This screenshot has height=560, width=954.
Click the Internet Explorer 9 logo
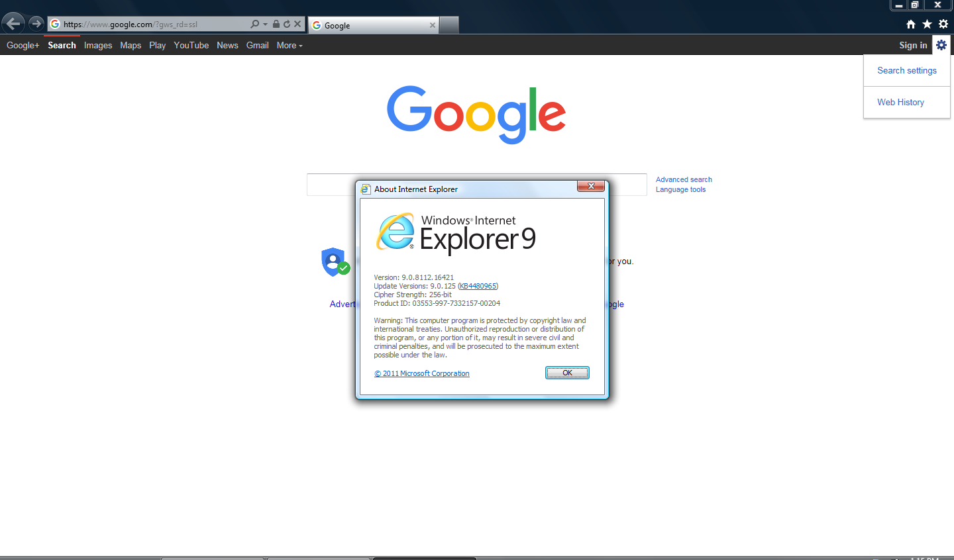coord(456,232)
